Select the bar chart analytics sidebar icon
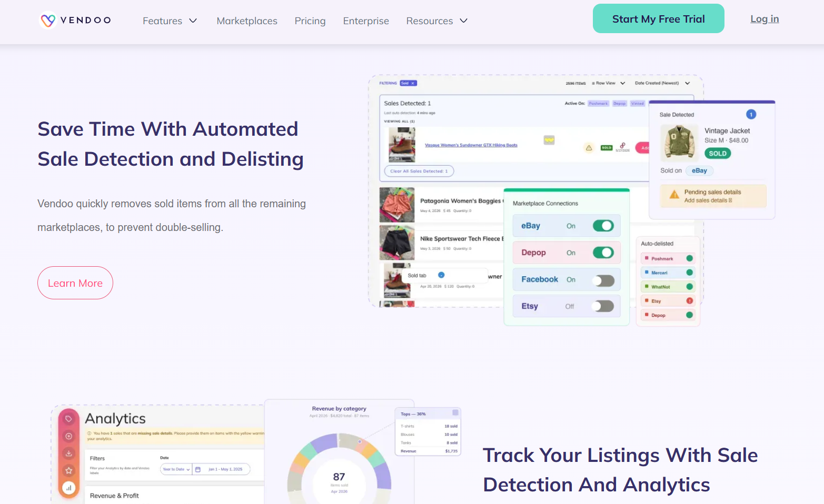This screenshot has height=504, width=824. coord(68,488)
